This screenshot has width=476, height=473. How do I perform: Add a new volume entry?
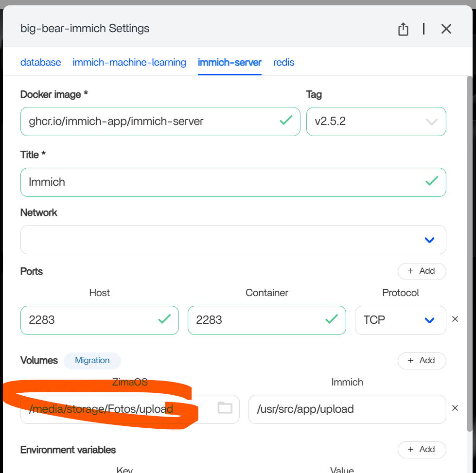422,360
